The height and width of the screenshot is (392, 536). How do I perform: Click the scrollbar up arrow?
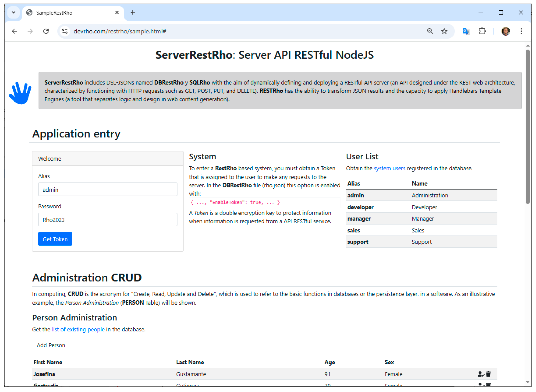527,45
